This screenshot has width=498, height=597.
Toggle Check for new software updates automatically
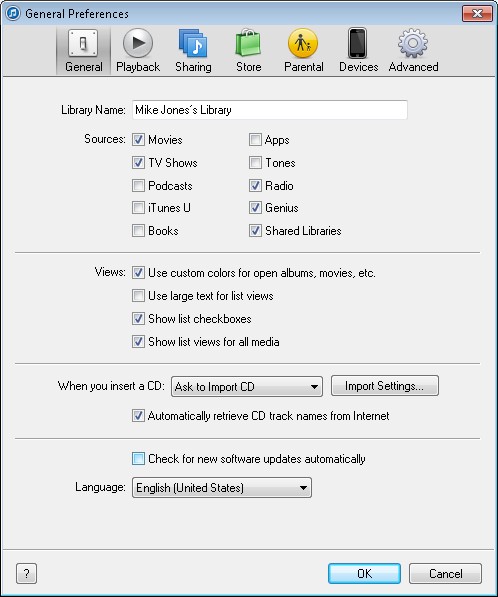[x=138, y=459]
